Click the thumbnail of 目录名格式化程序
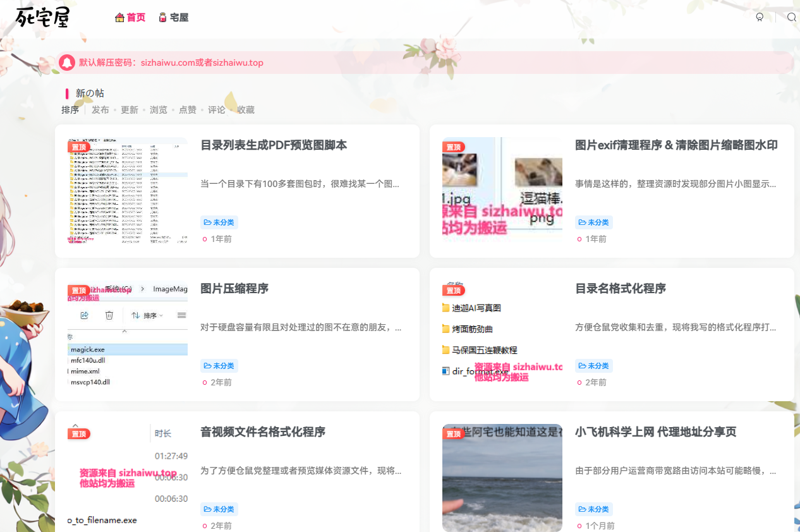The height and width of the screenshot is (532, 800). click(x=502, y=334)
